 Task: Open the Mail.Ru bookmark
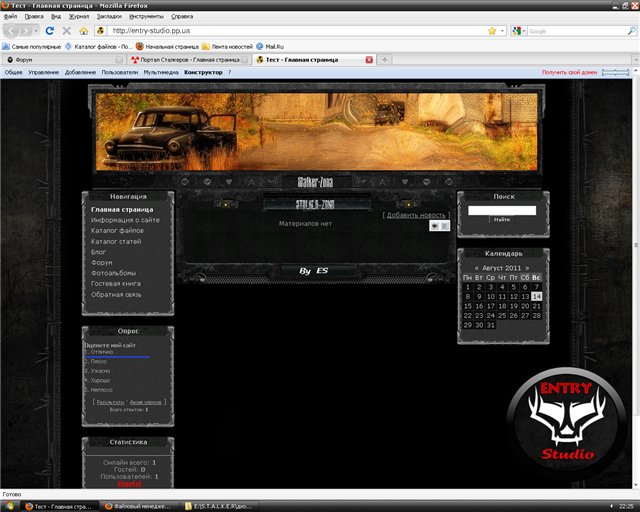click(x=270, y=47)
